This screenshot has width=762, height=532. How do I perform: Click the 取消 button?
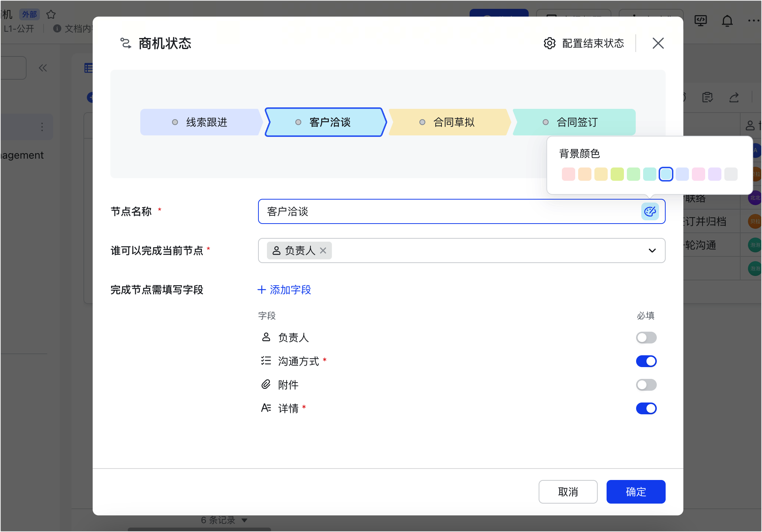568,492
